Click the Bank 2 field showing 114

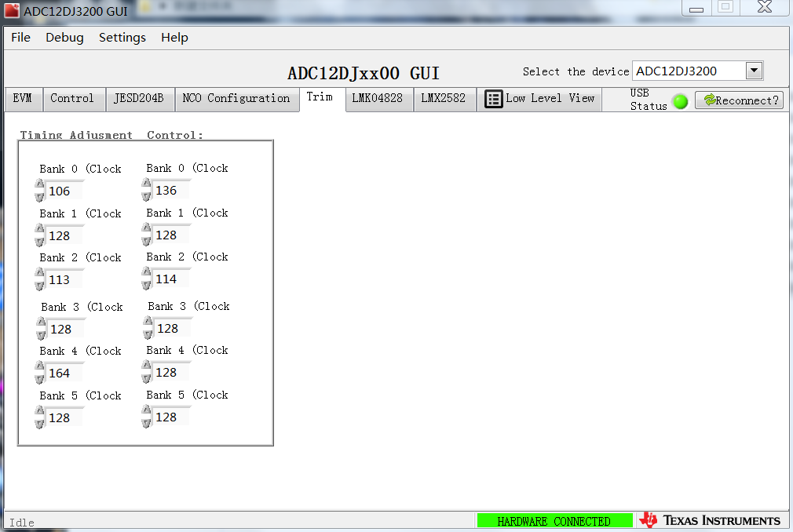[x=172, y=279]
